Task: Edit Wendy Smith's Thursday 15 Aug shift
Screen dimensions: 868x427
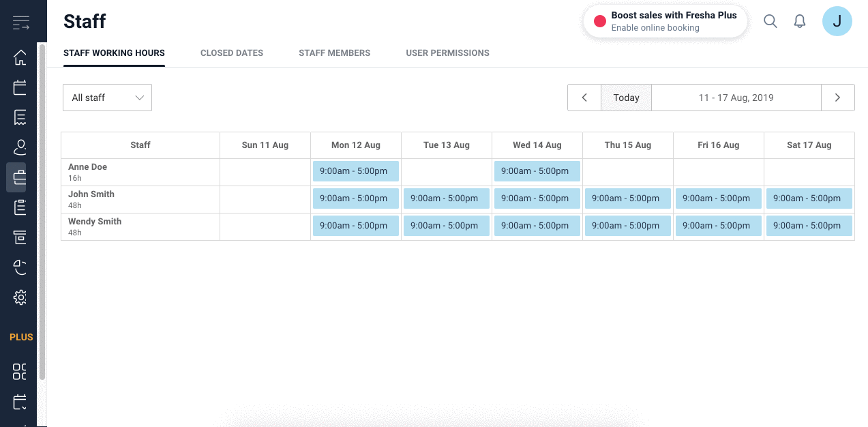Action: 628,226
